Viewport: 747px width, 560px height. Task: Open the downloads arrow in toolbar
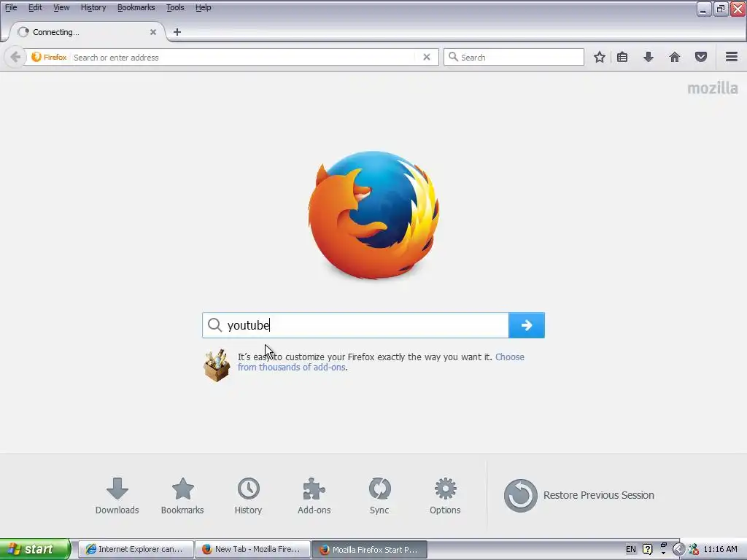tap(648, 57)
